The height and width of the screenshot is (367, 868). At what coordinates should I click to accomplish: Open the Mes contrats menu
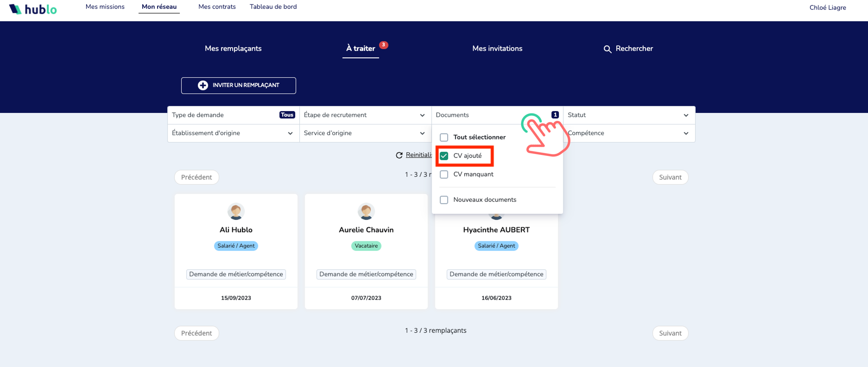point(217,7)
